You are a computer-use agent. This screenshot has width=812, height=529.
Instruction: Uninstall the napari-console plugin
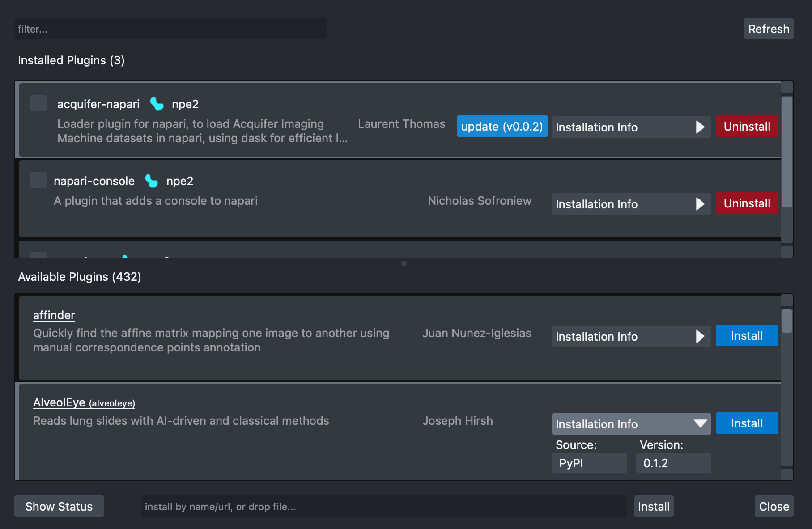coord(746,203)
